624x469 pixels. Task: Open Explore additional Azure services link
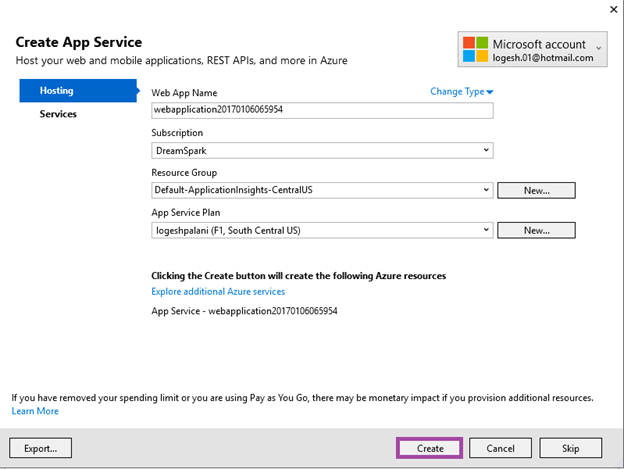coord(218,292)
